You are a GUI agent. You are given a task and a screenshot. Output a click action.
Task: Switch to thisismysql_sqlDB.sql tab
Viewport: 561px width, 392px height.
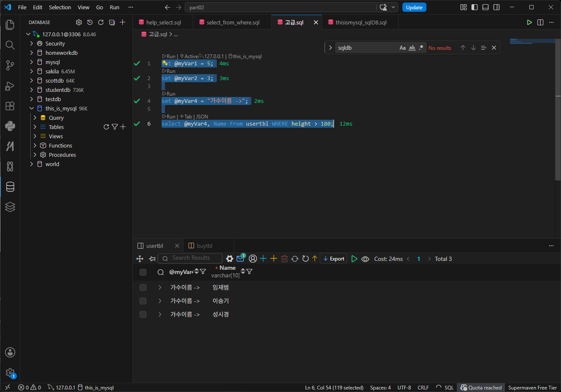(x=361, y=22)
